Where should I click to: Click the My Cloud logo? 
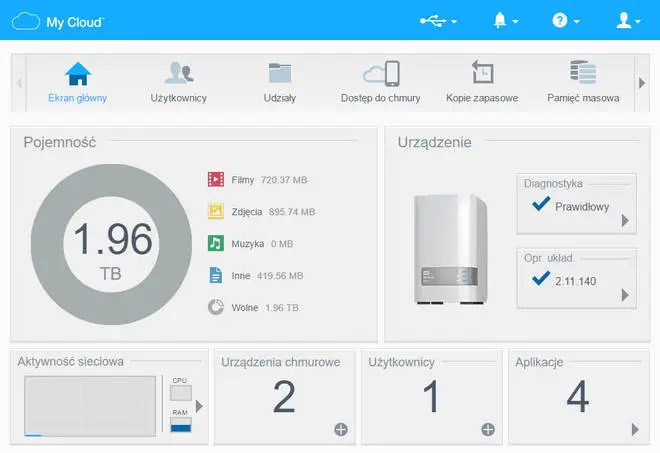(58, 21)
